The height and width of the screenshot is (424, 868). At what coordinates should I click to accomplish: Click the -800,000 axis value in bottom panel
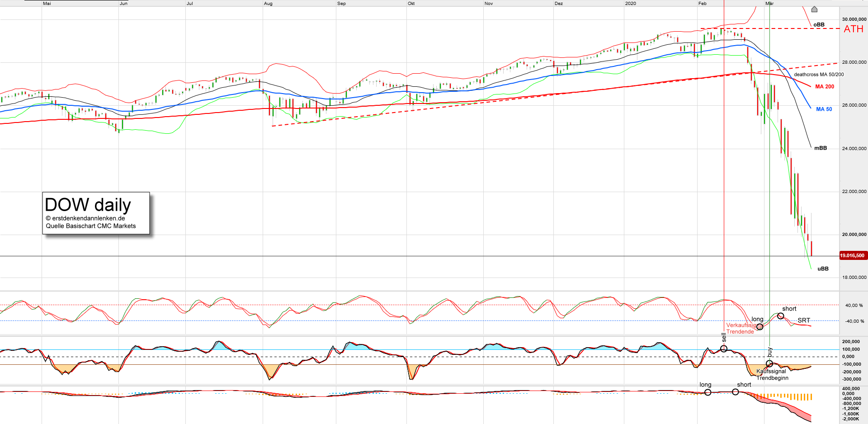(x=851, y=404)
